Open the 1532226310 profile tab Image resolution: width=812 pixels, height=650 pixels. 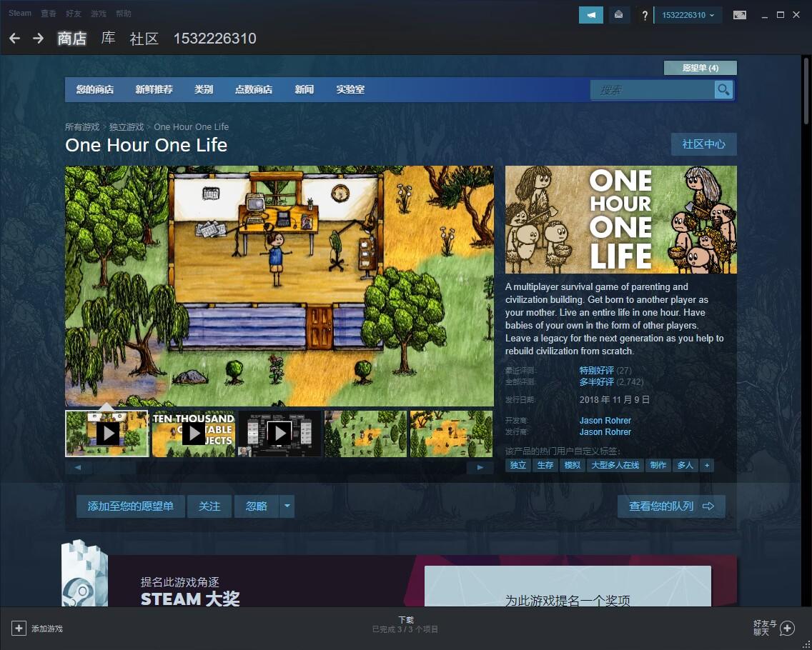point(215,39)
